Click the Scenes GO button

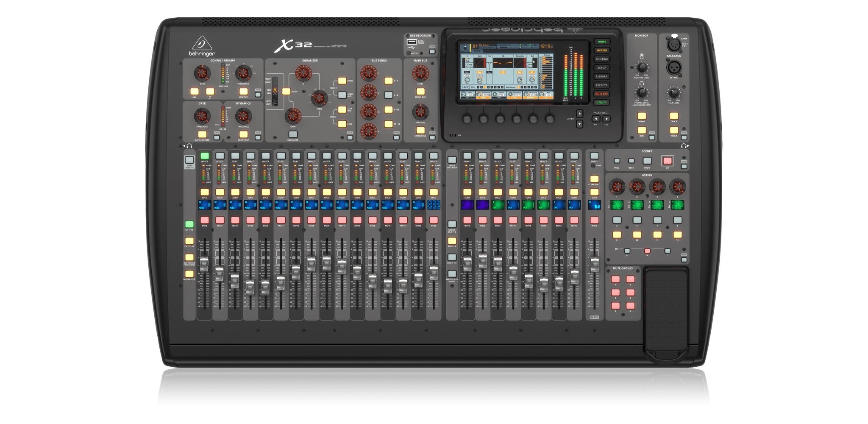(667, 161)
